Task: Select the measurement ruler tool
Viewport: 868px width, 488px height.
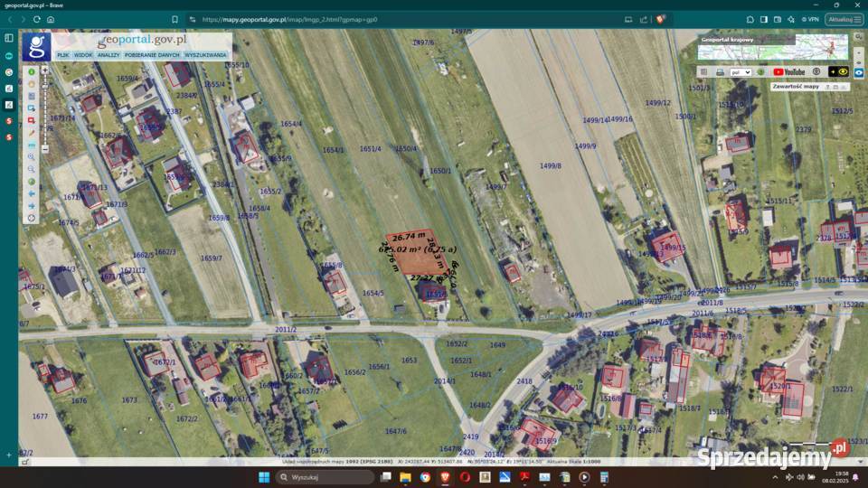Action: point(32,145)
